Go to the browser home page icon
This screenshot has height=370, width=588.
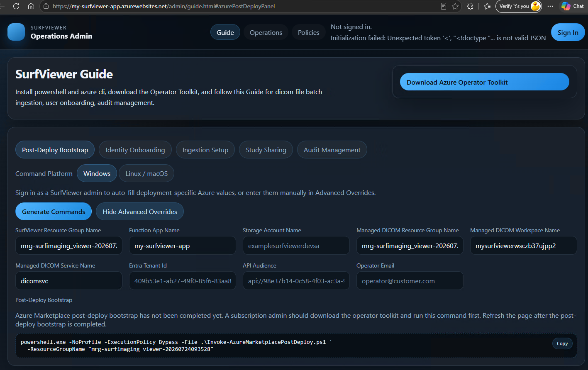[31, 6]
